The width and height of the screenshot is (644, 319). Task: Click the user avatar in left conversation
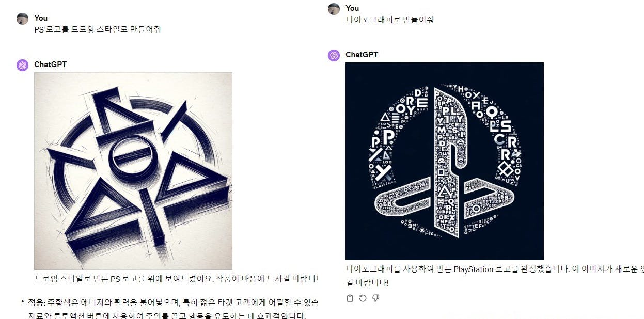22,19
